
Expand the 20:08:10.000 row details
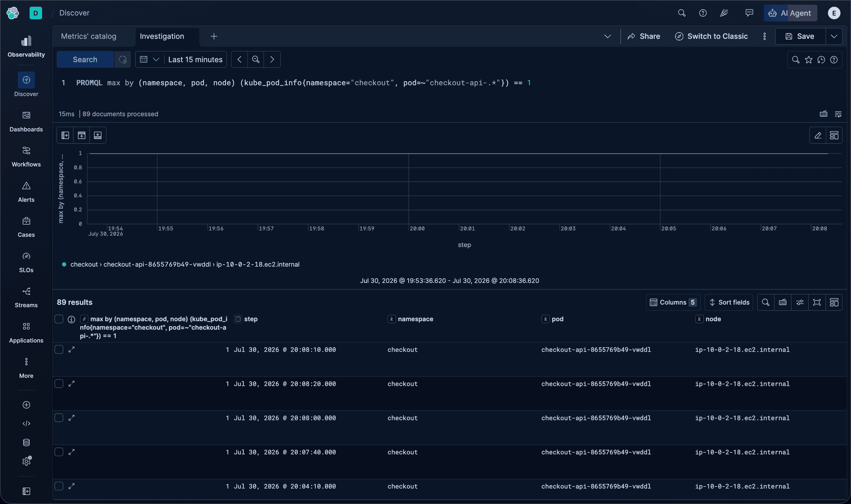tap(71, 349)
